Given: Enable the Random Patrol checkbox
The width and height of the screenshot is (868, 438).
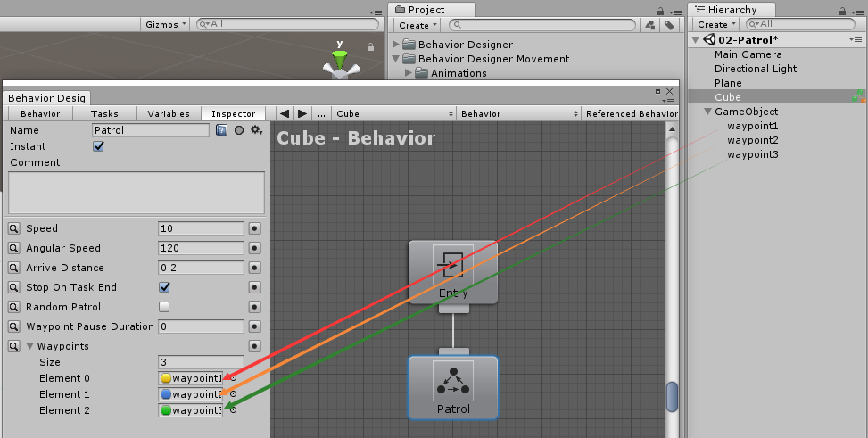Looking at the screenshot, I should (164, 307).
